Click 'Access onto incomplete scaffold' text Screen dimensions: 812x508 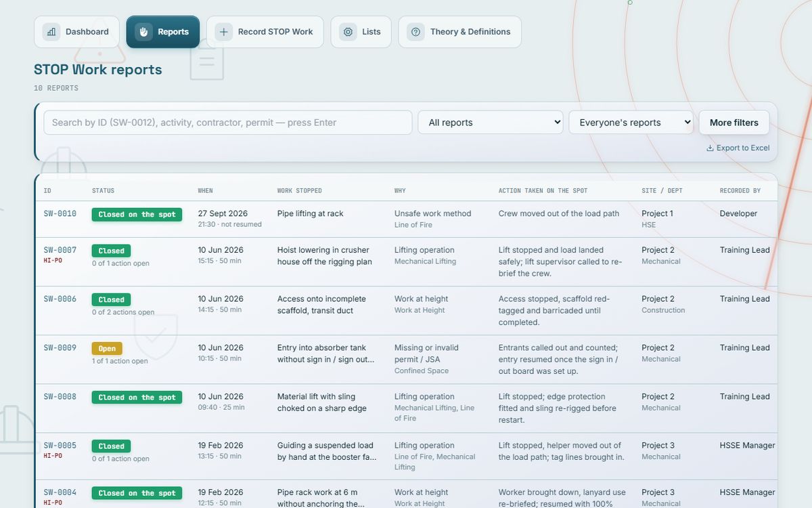tap(321, 305)
